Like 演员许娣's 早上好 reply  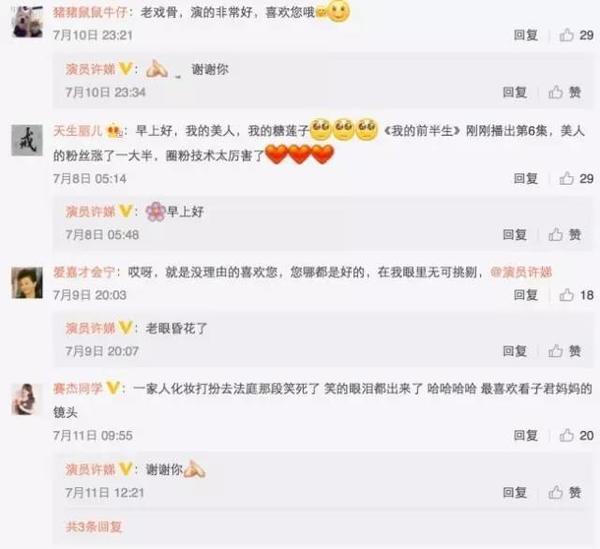pos(565,235)
